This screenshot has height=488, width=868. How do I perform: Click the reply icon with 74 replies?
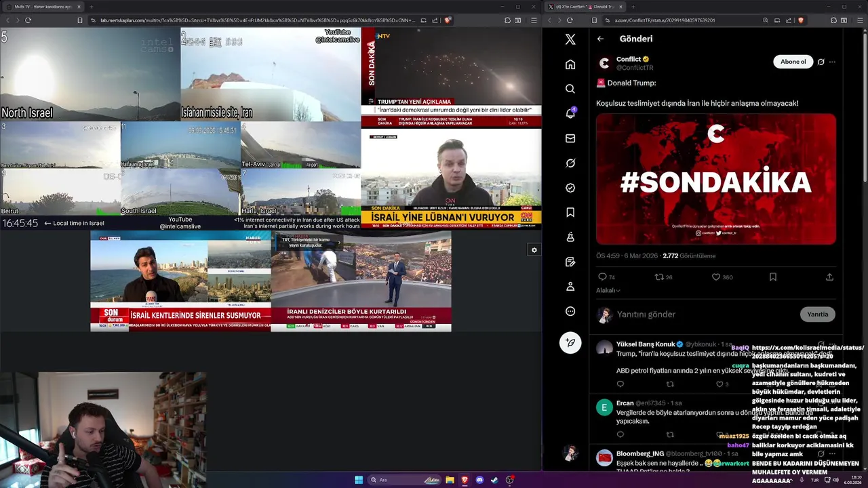(x=602, y=277)
